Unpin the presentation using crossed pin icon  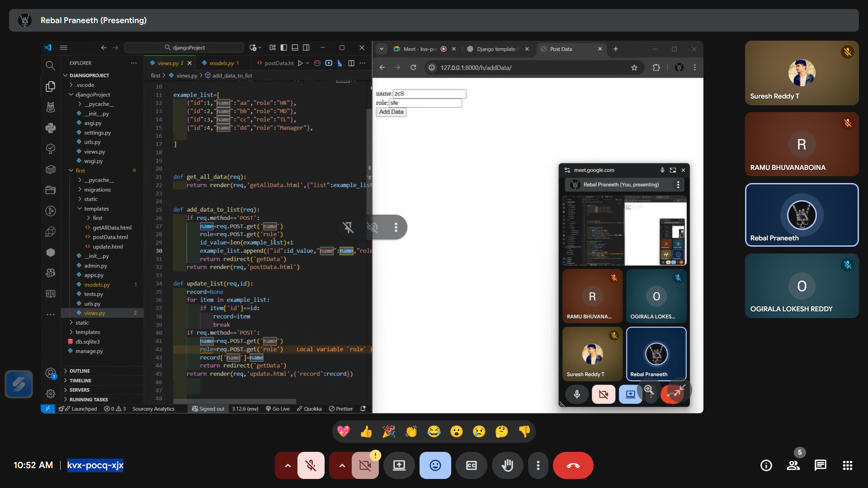[348, 227]
